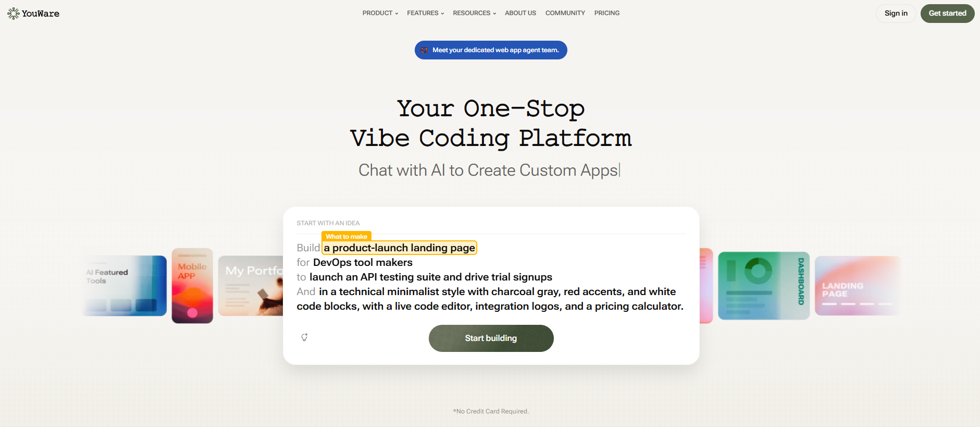Open the RESOURCES dropdown menu
The width and height of the screenshot is (980, 427).
[x=475, y=13]
